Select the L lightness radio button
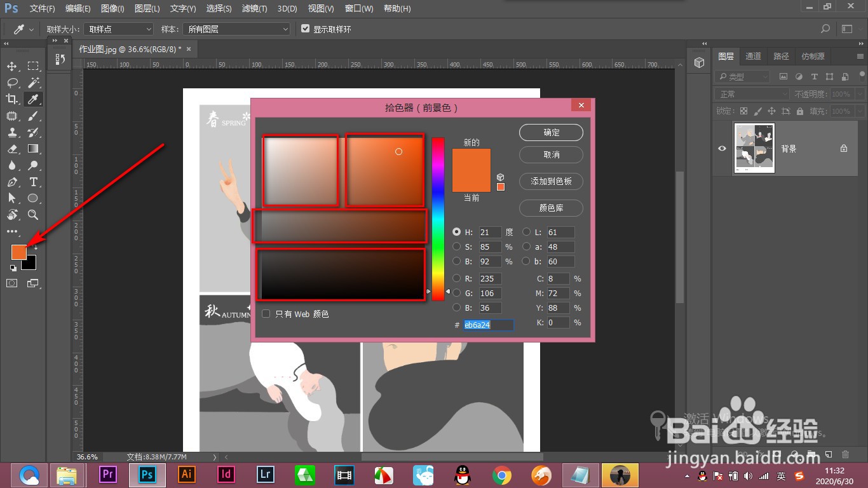868x488 pixels. [526, 232]
